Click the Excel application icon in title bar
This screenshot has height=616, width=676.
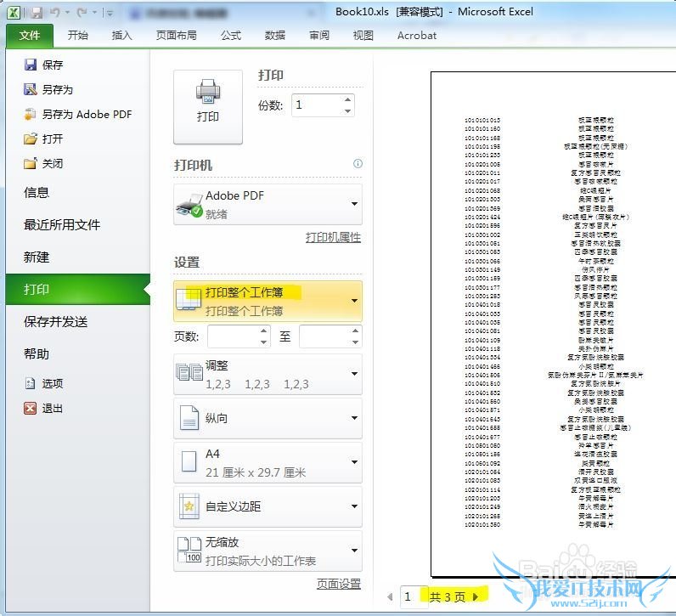pyautogui.click(x=14, y=13)
